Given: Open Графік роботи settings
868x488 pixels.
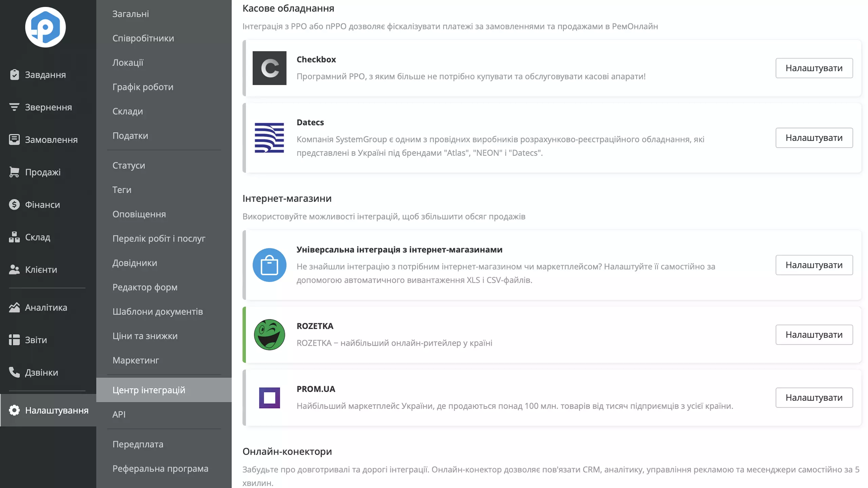Looking at the screenshot, I should (164, 87).
